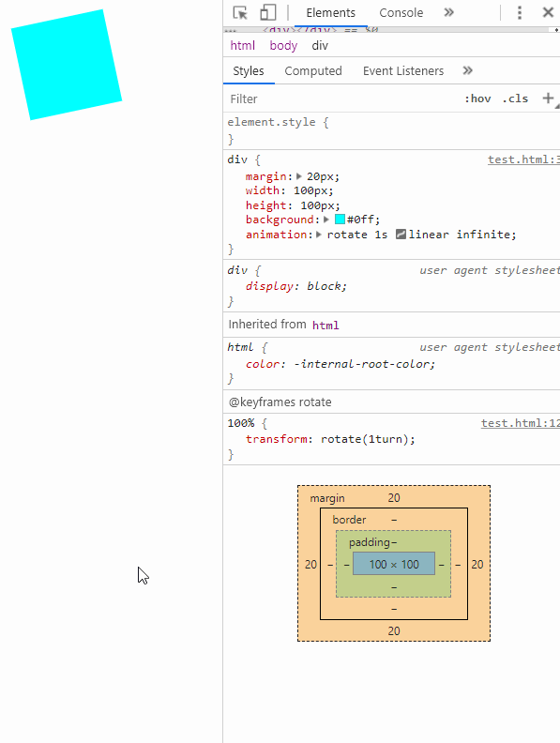Screen dimensions: 560x743
Task: Add a new style rule plus icon
Action: (548, 99)
